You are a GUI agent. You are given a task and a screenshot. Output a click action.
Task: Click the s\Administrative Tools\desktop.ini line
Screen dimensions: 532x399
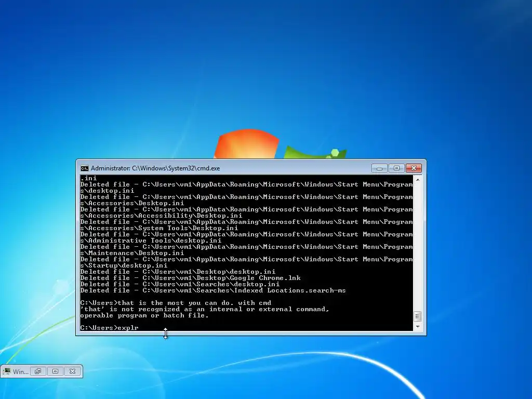(151, 241)
